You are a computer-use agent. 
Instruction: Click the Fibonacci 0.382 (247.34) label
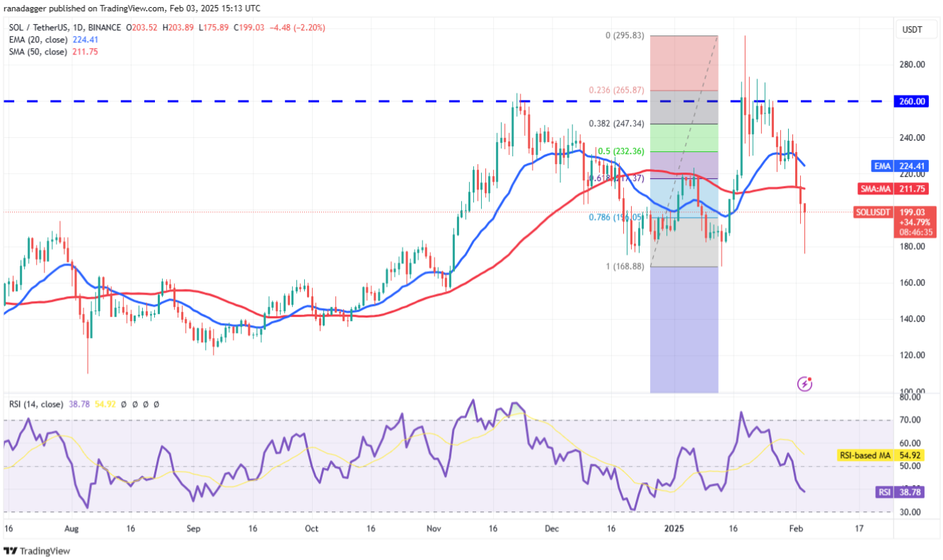(616, 123)
